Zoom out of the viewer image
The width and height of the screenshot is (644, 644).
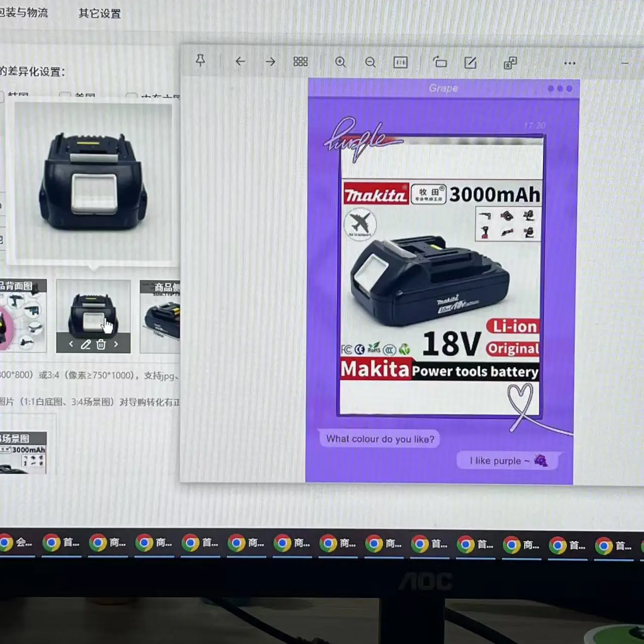pos(370,62)
